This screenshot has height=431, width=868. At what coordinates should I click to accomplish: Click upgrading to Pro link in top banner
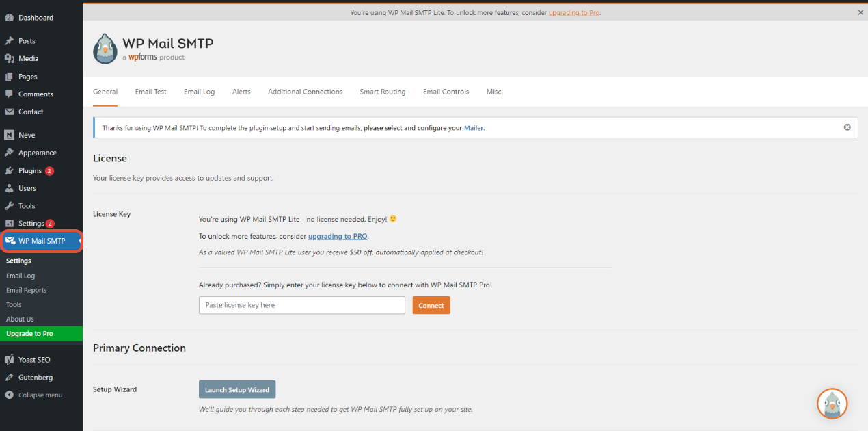574,12
